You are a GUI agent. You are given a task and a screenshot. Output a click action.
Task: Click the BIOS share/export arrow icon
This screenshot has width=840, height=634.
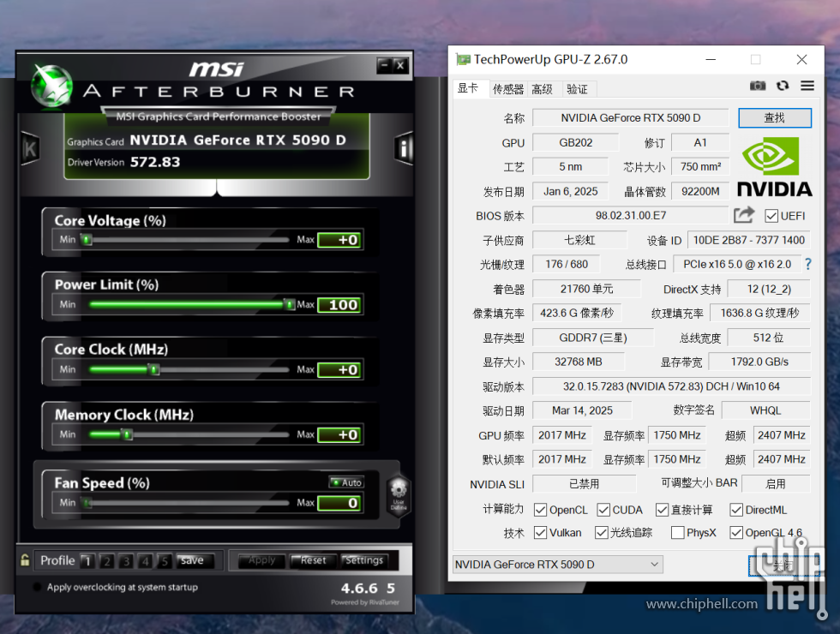click(x=744, y=215)
